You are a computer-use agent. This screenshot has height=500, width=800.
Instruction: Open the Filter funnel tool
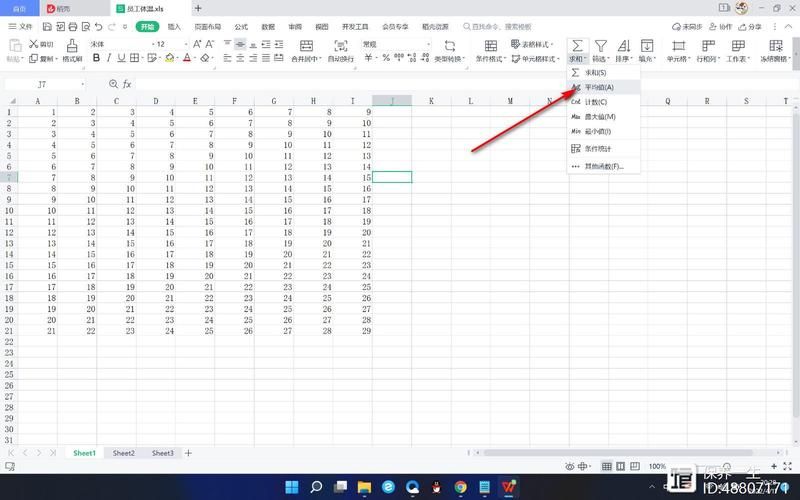click(x=601, y=46)
